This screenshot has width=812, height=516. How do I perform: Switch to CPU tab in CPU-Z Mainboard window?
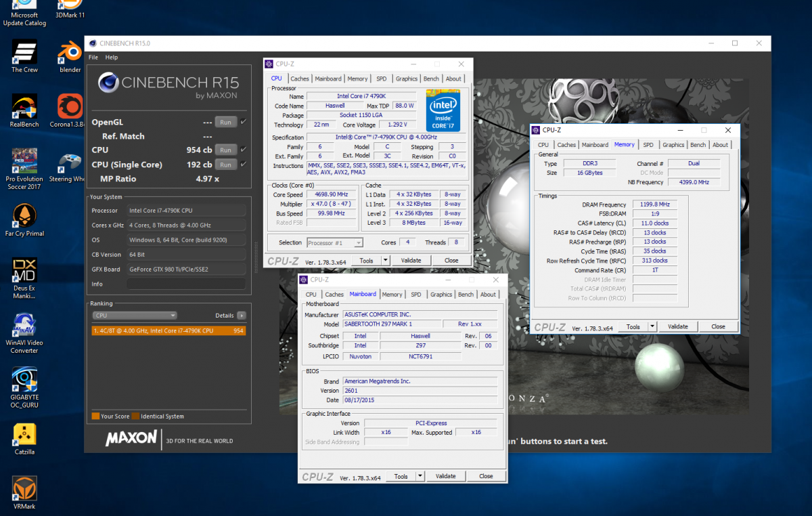tap(311, 295)
